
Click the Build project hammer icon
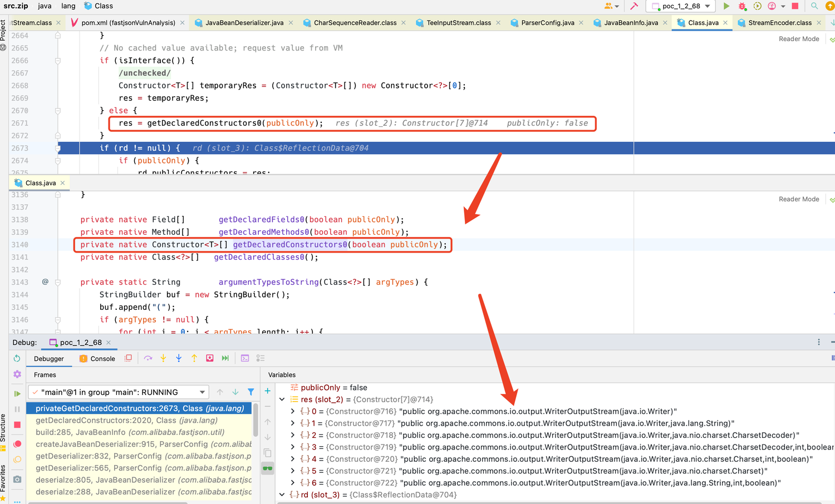pos(634,6)
